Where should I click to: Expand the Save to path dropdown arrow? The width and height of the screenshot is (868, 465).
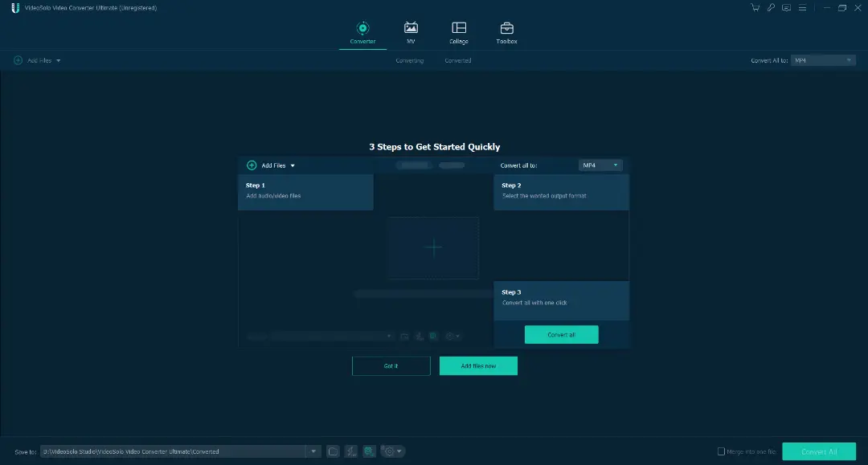[x=313, y=451]
